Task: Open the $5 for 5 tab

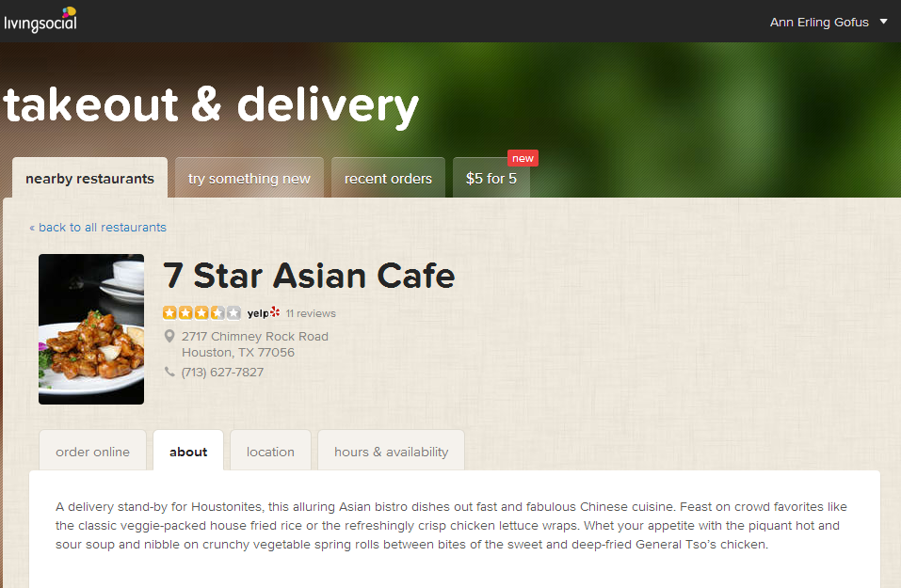Action: coord(491,178)
